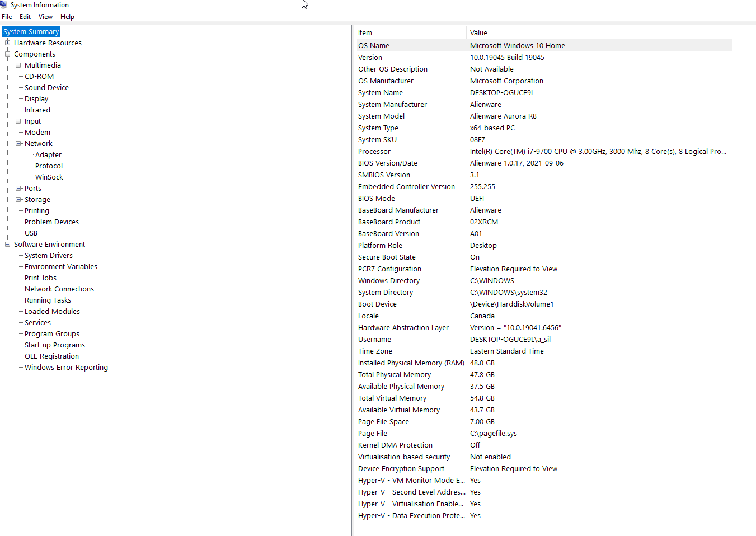
Task: Click the Username row
Action: pyautogui.click(x=543, y=340)
